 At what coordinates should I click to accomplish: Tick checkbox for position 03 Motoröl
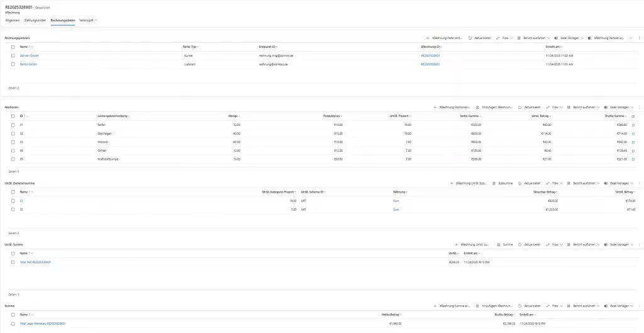pos(13,142)
